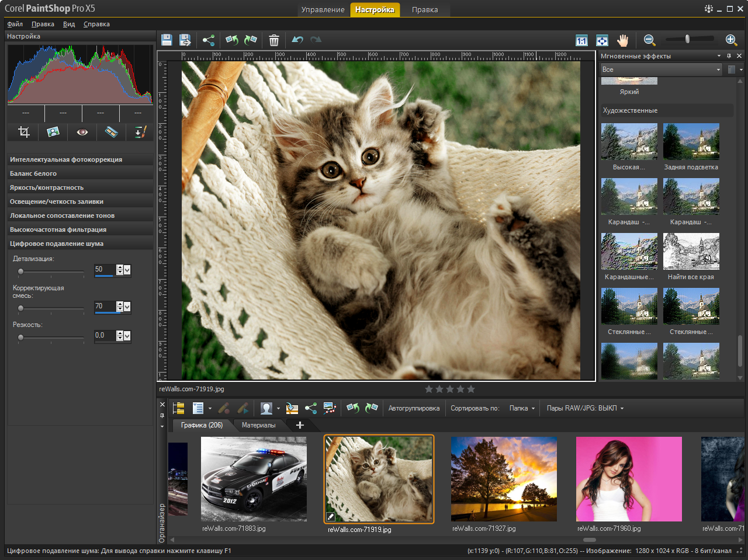Viewport: 748px width, 560px height.
Task: Expand the Баланс белого section
Action: click(80, 173)
